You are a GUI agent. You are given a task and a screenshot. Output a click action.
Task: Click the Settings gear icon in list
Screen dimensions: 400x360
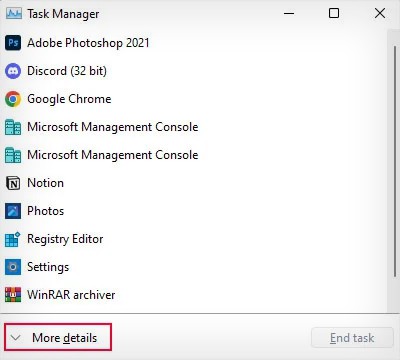point(13,267)
